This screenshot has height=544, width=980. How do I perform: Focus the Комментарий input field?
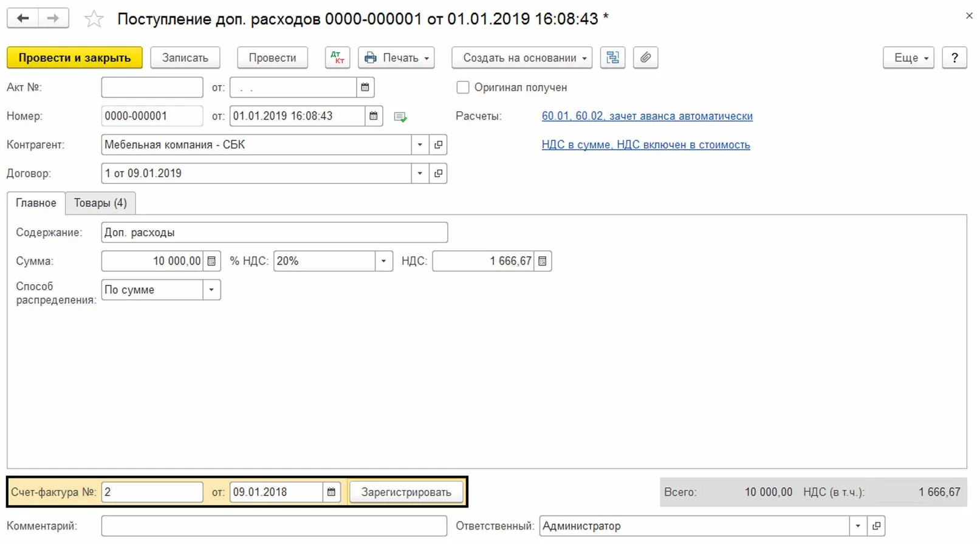point(274,526)
